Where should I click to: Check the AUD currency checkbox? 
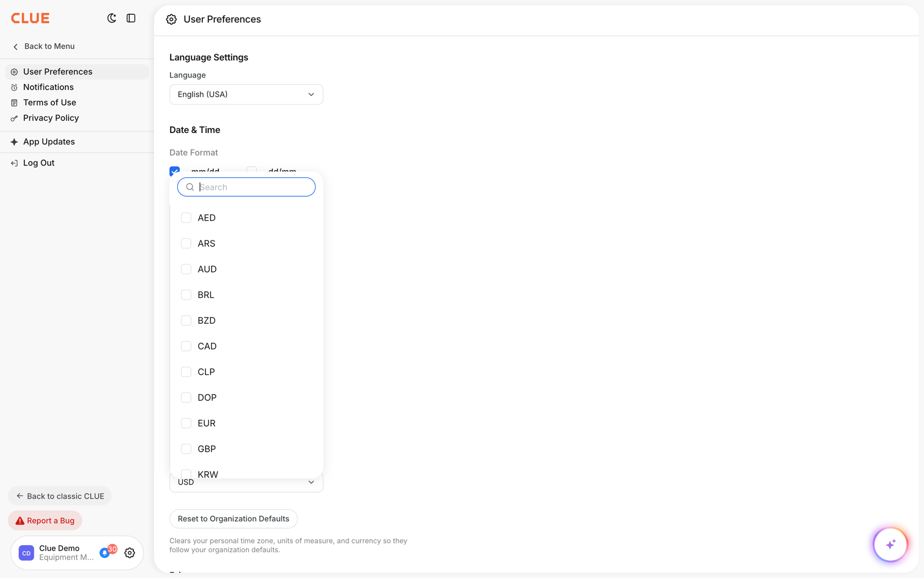click(x=186, y=269)
